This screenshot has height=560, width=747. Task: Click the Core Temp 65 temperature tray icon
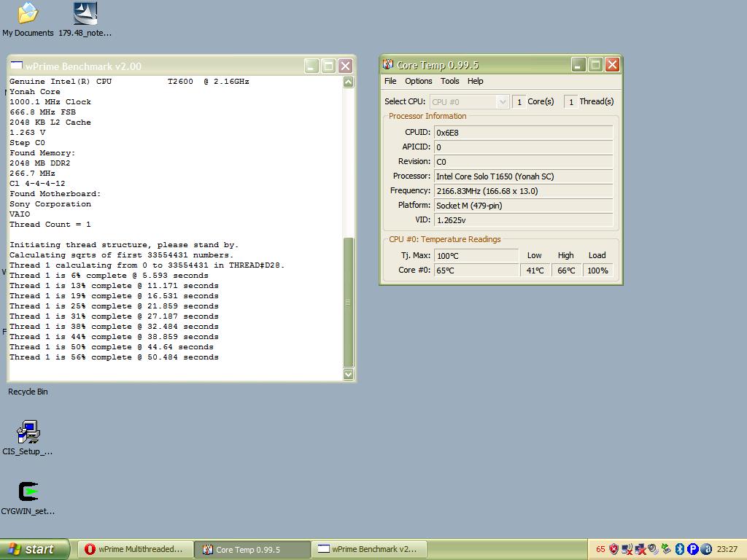point(600,549)
